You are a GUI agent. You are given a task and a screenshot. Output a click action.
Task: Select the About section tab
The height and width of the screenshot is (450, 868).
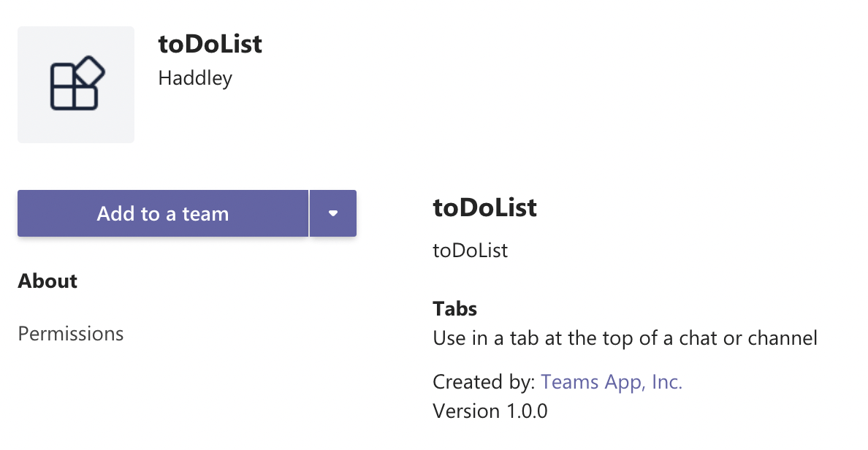(x=47, y=281)
